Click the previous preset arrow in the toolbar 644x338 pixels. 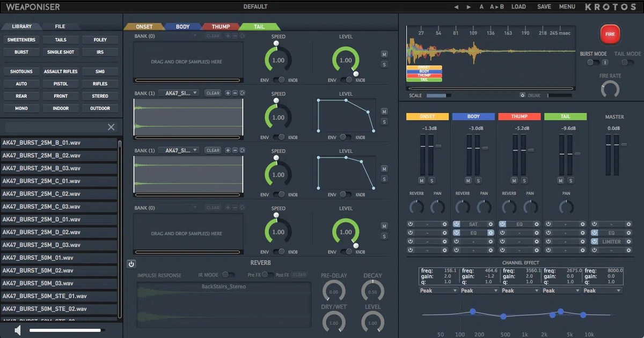coord(457,6)
